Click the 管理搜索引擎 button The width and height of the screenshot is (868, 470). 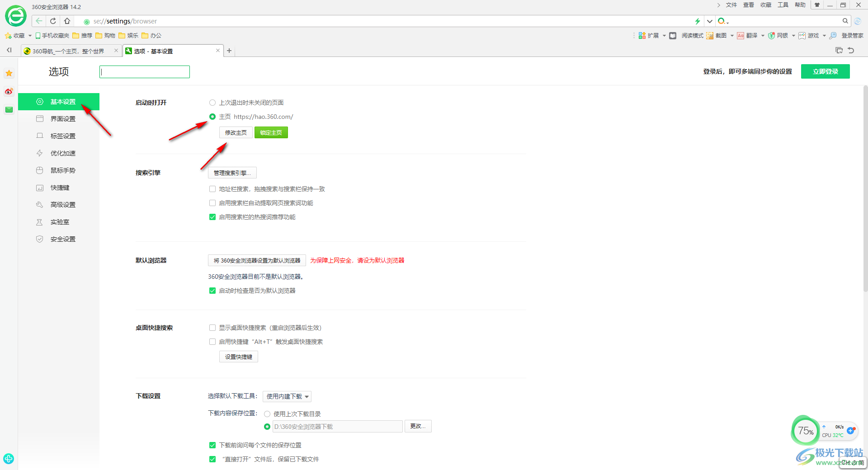coord(232,173)
